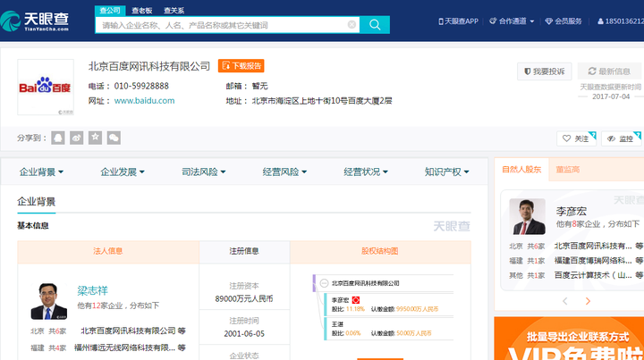Image resolution: width=644 pixels, height=360 pixels.
Task: Open 会员服务 member services
Action: (563, 21)
